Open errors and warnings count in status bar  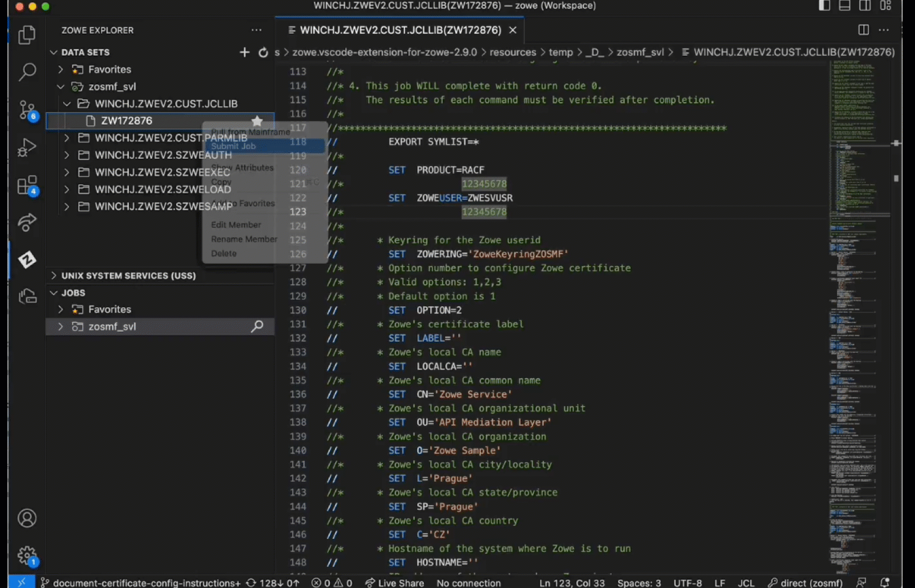coord(332,583)
